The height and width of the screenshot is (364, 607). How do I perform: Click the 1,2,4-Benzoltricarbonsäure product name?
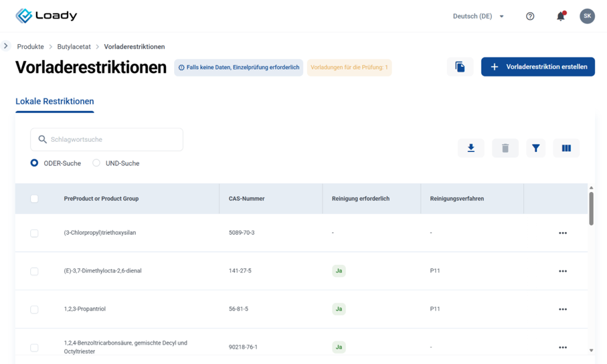click(x=125, y=347)
